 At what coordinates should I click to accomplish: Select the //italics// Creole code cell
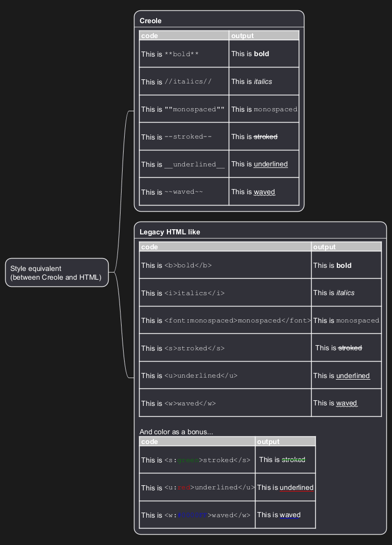pos(184,82)
